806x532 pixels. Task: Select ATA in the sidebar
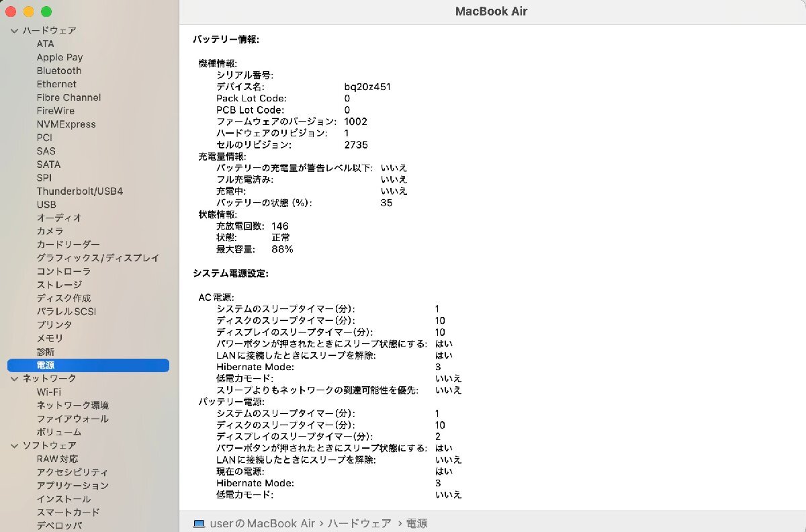point(46,44)
